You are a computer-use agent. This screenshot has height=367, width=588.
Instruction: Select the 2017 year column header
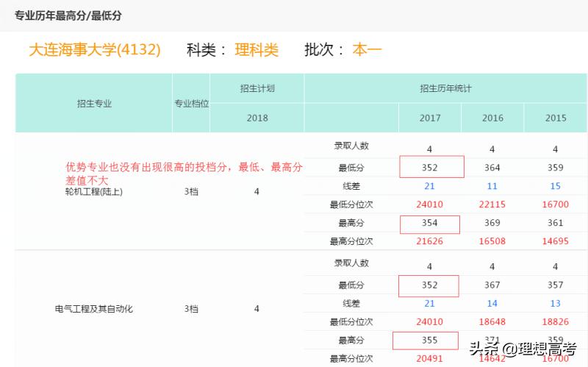pyautogui.click(x=430, y=118)
